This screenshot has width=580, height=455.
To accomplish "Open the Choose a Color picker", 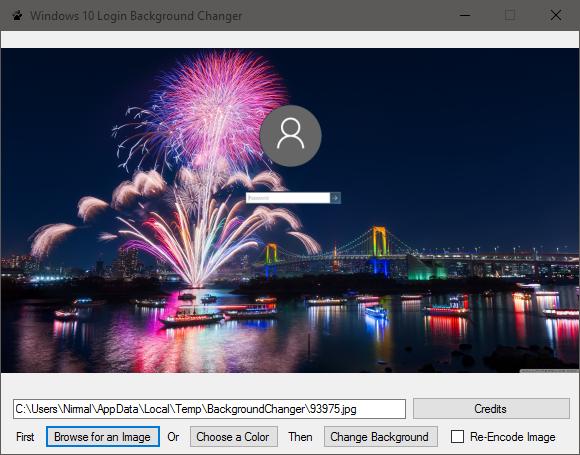I will [x=233, y=437].
